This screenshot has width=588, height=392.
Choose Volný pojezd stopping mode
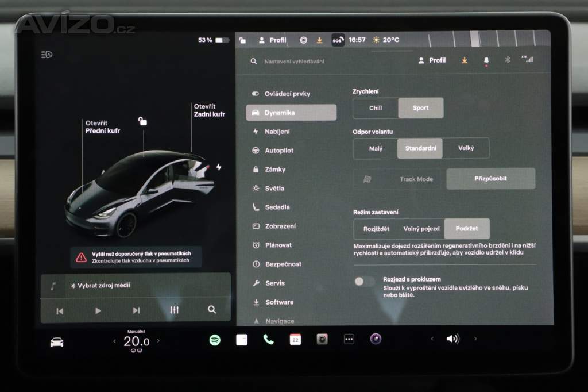(421, 229)
